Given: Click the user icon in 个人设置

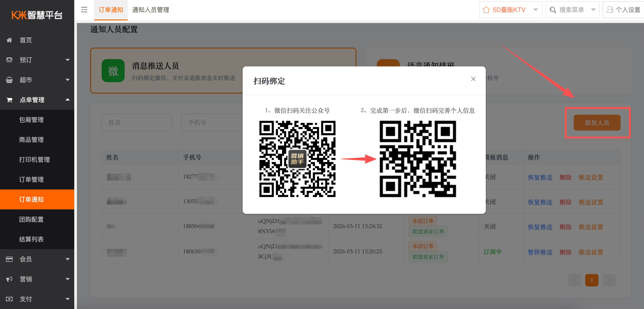Looking at the screenshot, I should pos(610,10).
